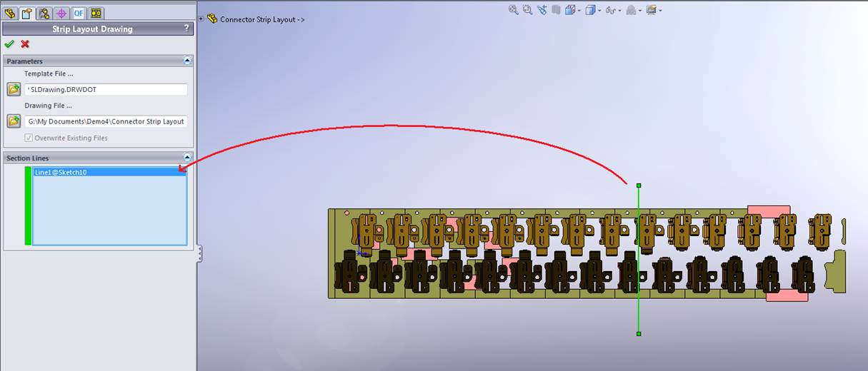868x371 pixels.
Task: Expand the Connector Strip Layout tree
Action: click(x=201, y=19)
